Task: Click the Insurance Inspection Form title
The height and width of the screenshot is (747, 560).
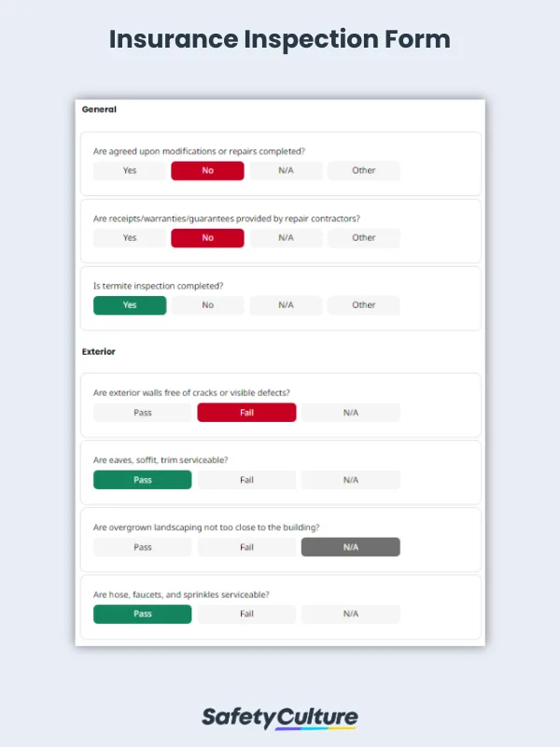Action: point(280,40)
